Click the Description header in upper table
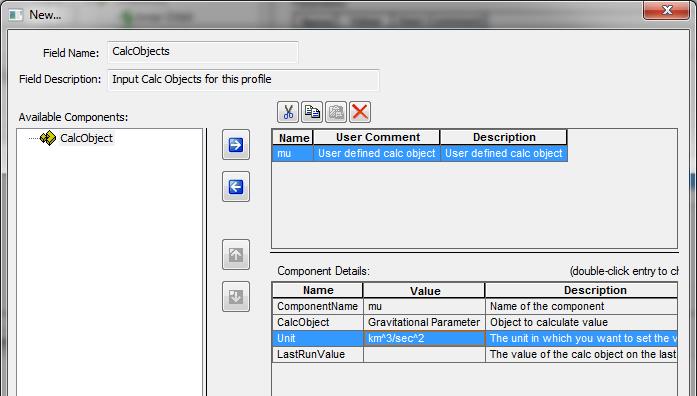The image size is (697, 396). pyautogui.click(x=504, y=137)
